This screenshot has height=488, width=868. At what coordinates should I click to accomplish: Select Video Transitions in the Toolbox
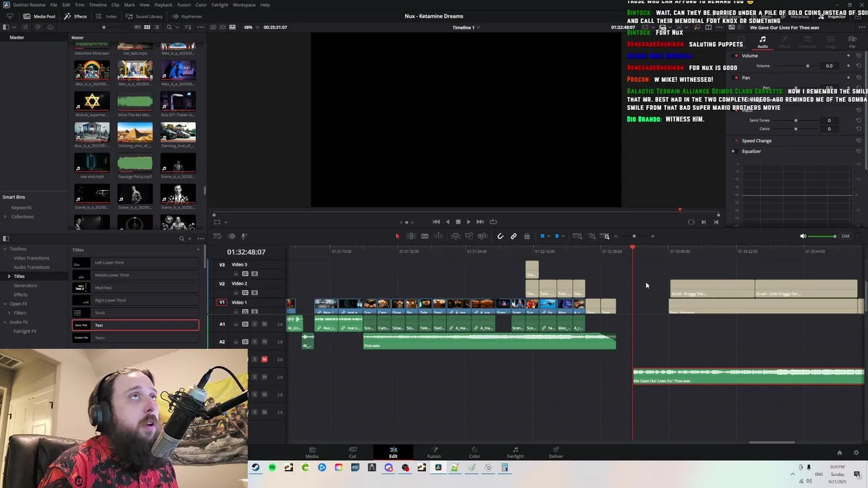click(x=31, y=258)
